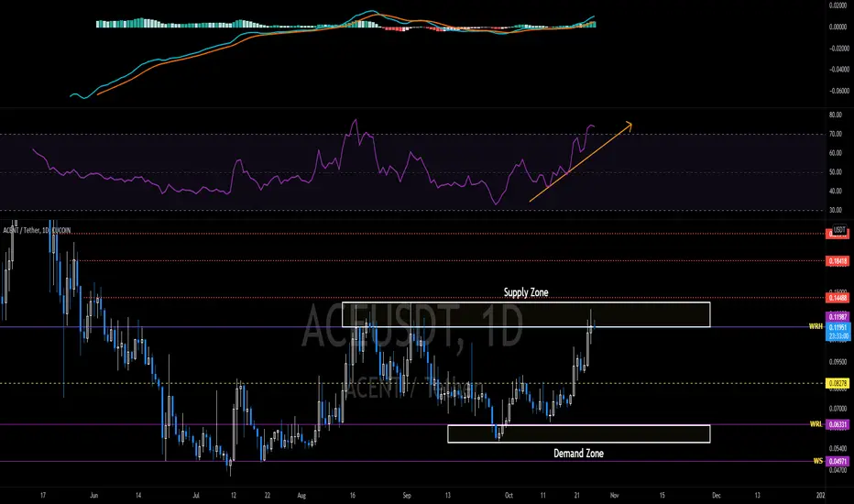Click the ACENT / Tether, 1D, KUCOIN legend

pyautogui.click(x=37, y=231)
